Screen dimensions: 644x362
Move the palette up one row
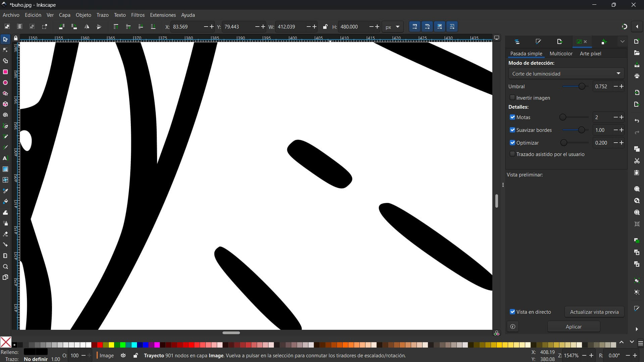622,342
